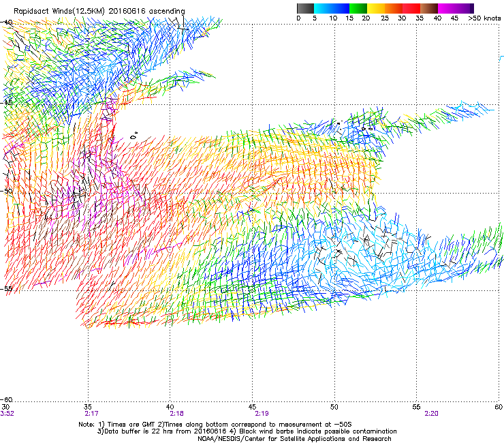Click the latitude label '-40'

[7, 22]
